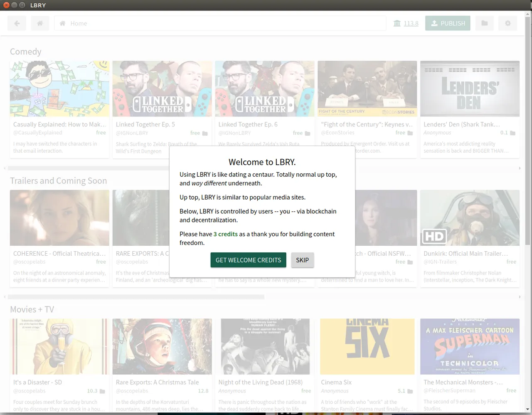This screenshot has width=532, height=415.
Task: Click the Comedy row right scroll arrow
Action: pyautogui.click(x=520, y=168)
